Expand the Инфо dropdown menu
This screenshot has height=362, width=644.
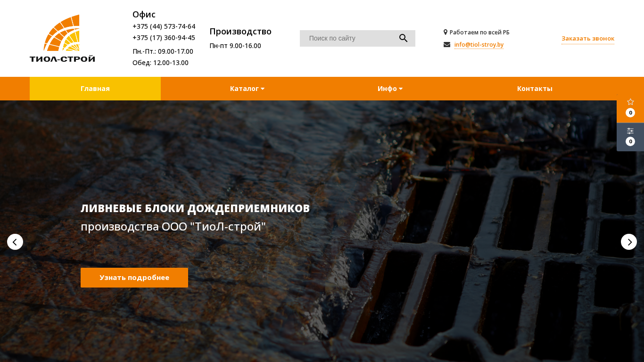(390, 89)
